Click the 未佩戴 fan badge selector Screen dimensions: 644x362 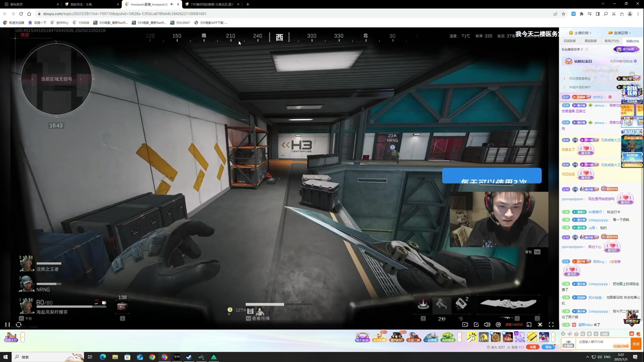[568, 344]
